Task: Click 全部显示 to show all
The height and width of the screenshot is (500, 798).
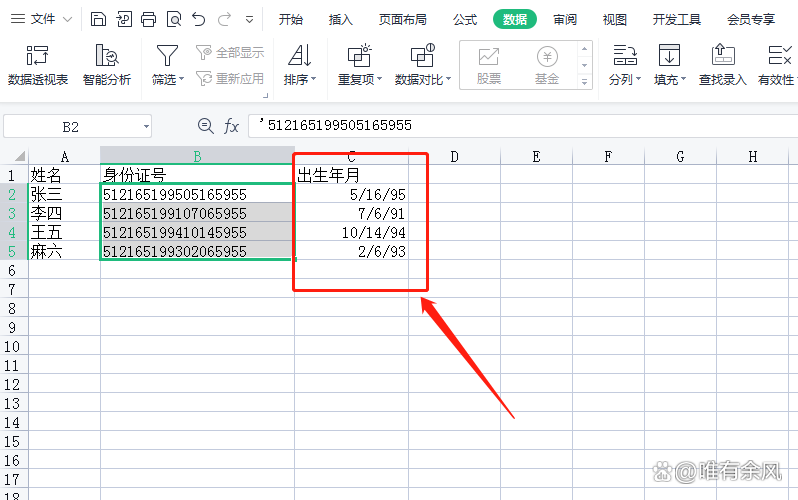Action: tap(230, 52)
